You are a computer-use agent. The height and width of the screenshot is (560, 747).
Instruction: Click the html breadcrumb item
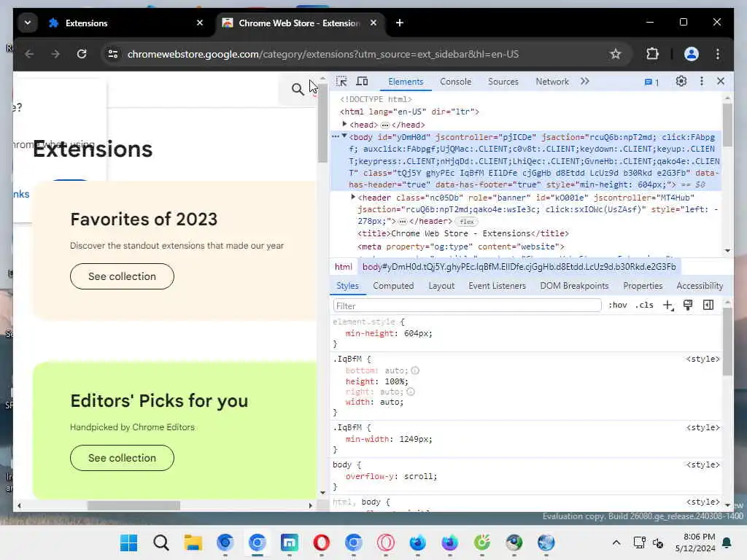343,267
